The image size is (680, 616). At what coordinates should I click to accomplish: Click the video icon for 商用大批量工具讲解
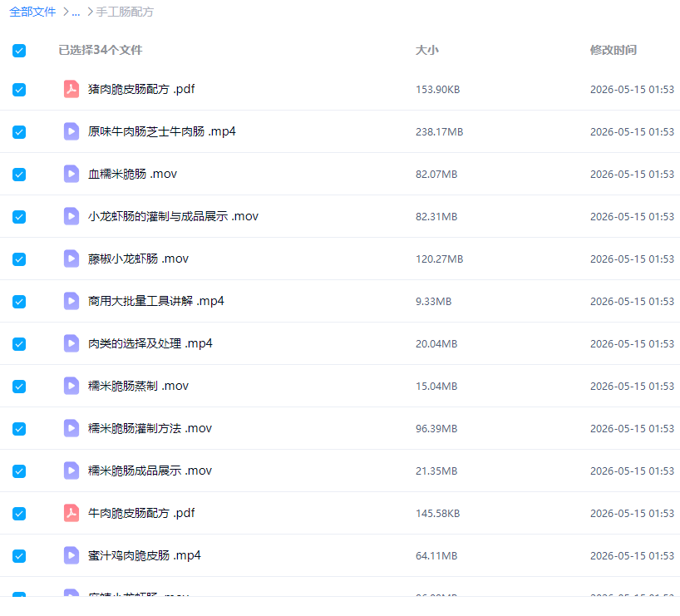[x=71, y=301]
